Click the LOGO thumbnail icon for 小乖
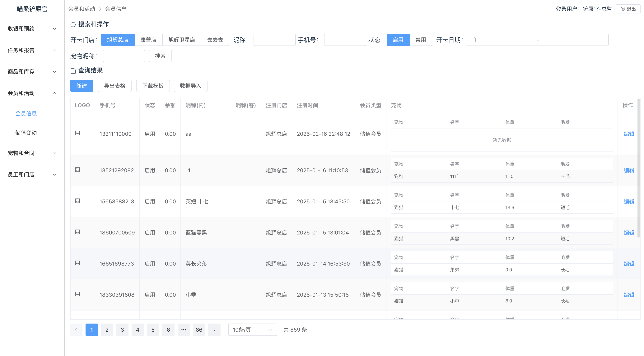Viewport: 644px width, 356px height. [x=77, y=294]
